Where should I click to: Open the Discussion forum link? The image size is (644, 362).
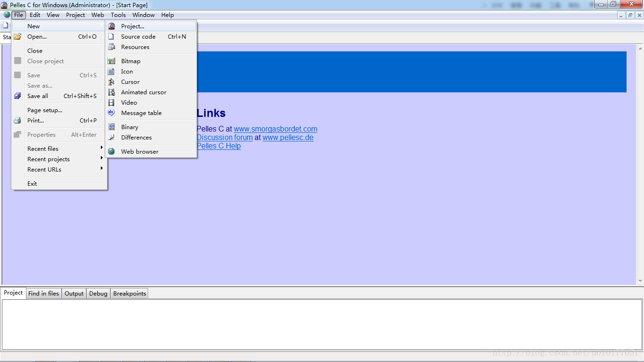pos(224,138)
